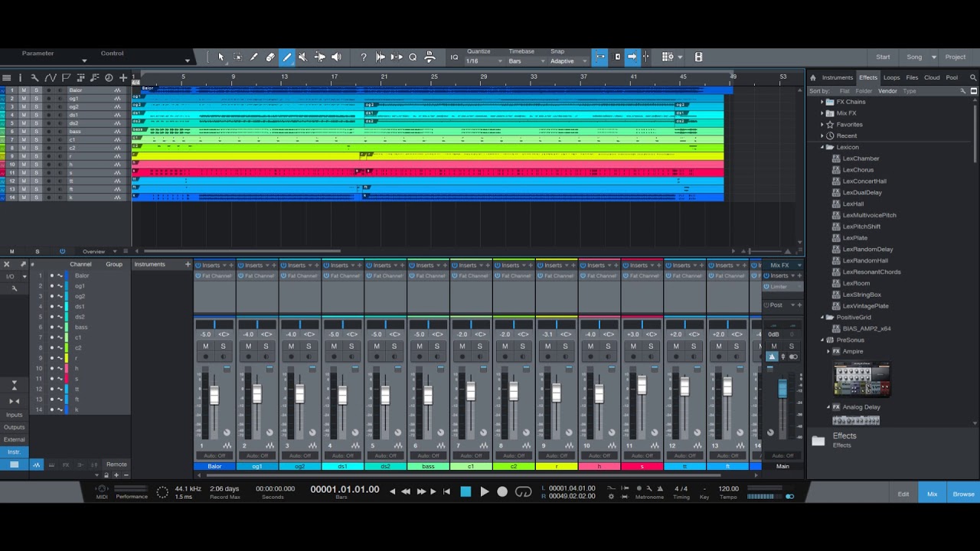The width and height of the screenshot is (980, 551).
Task: Adjust the Main output fader
Action: coord(782,390)
